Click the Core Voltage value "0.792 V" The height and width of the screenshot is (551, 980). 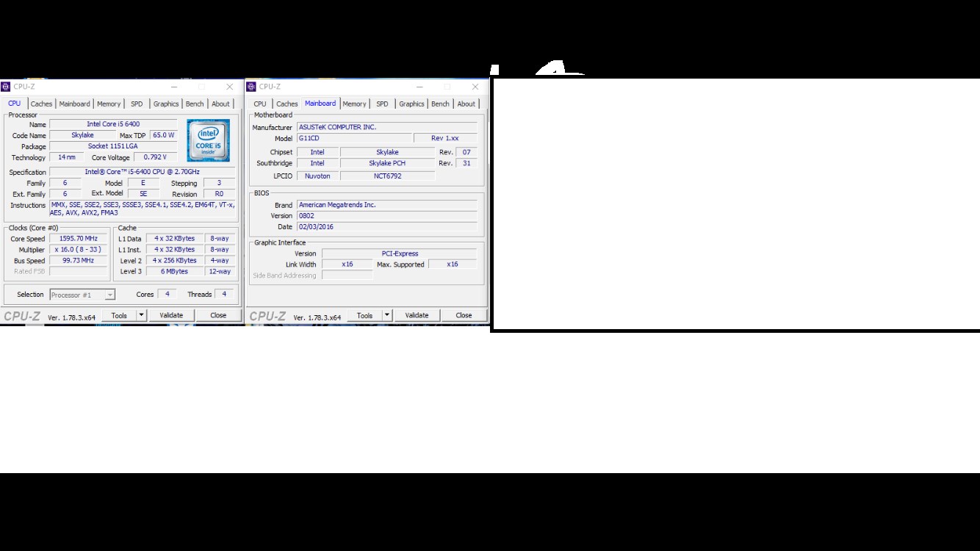click(155, 157)
